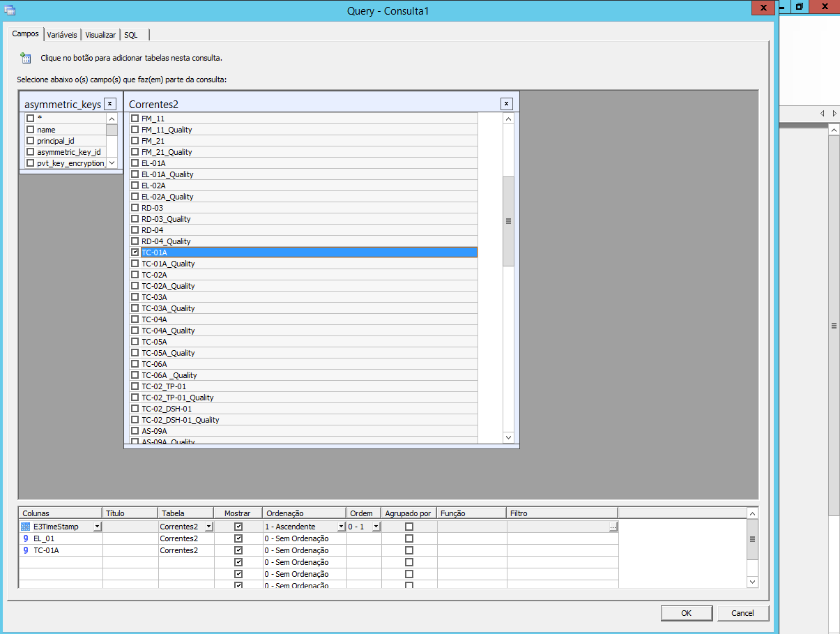Viewport: 840px width, 634px height.
Task: Tick the RD-03 field checkbox
Action: [x=135, y=208]
